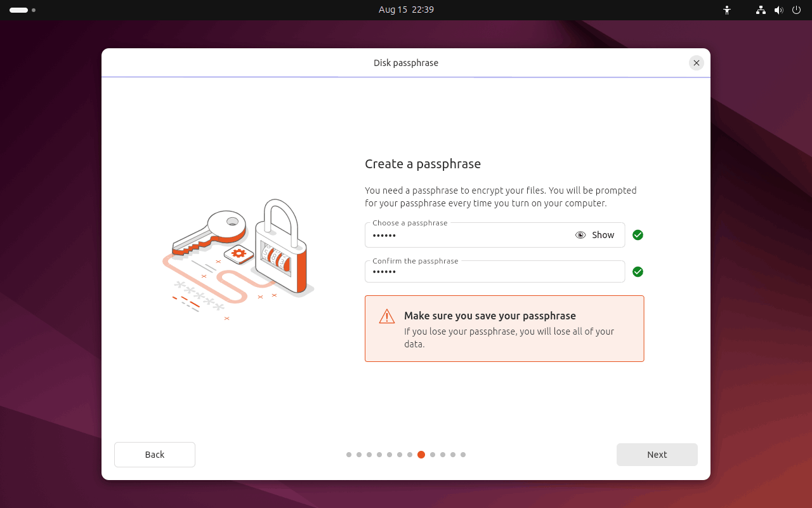Close the Disk passphrase installer window
Screen dimensions: 812x508
point(697,63)
